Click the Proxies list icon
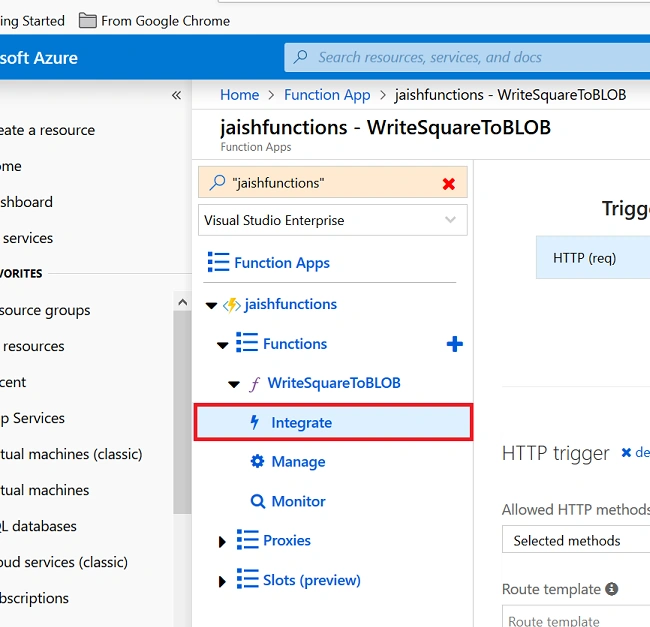The image size is (650, 627). 247,540
